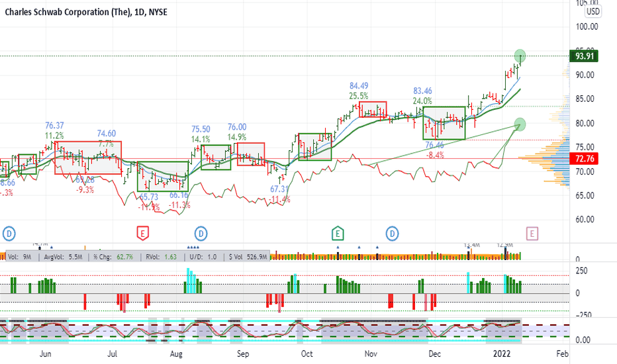Click the 67.31 swing low annotation
Screen dimensions: 617x364
(x=279, y=189)
